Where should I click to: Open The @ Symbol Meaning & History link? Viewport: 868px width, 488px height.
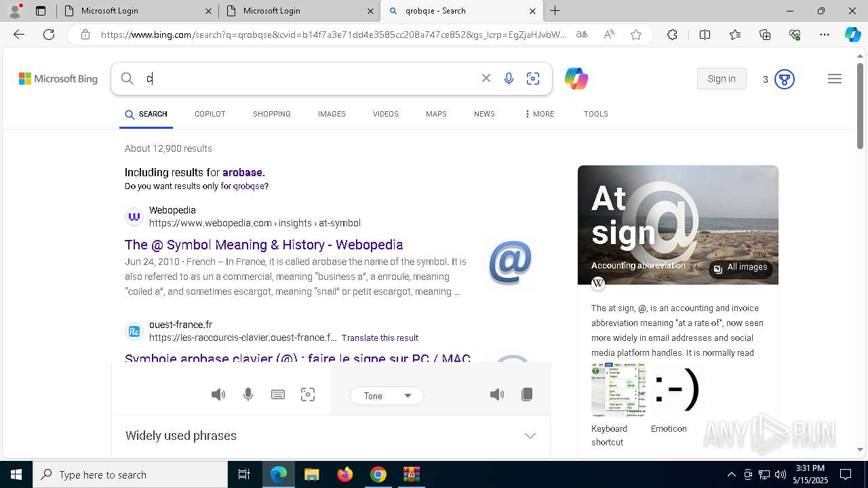tap(264, 245)
